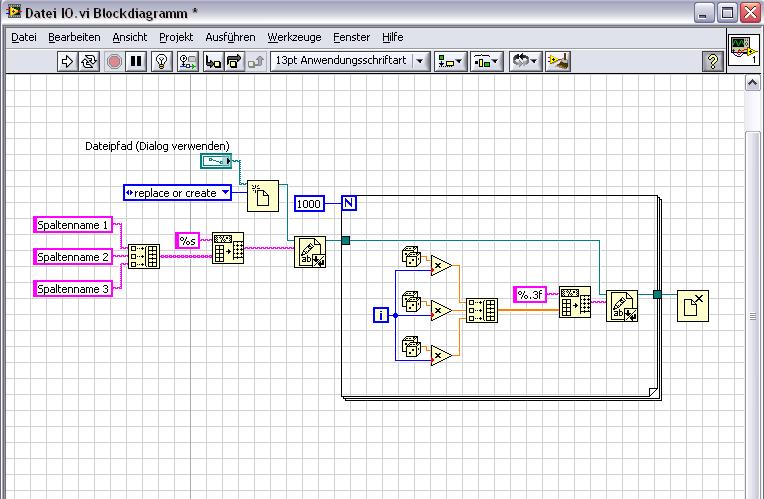
Task: Click Run Continuously toolbar icon
Action: (90, 61)
